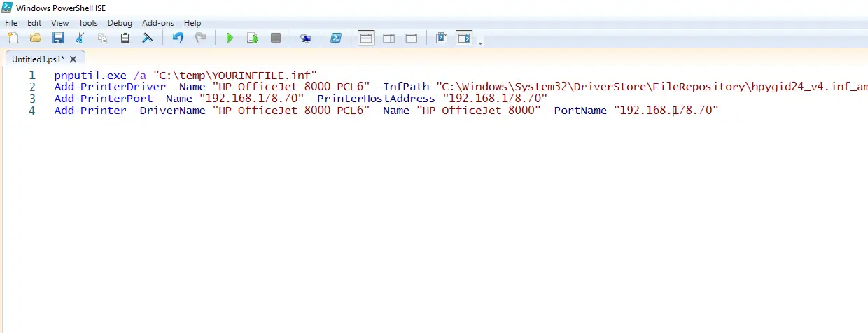Paste from clipboard toolbar icon
Viewport: 868px width, 333px height.
(125, 38)
